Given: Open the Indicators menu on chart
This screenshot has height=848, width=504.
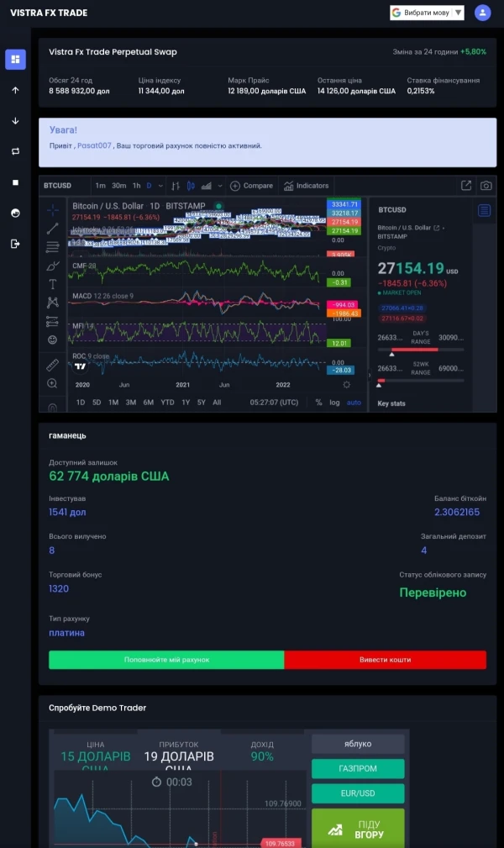Looking at the screenshot, I should (307, 186).
